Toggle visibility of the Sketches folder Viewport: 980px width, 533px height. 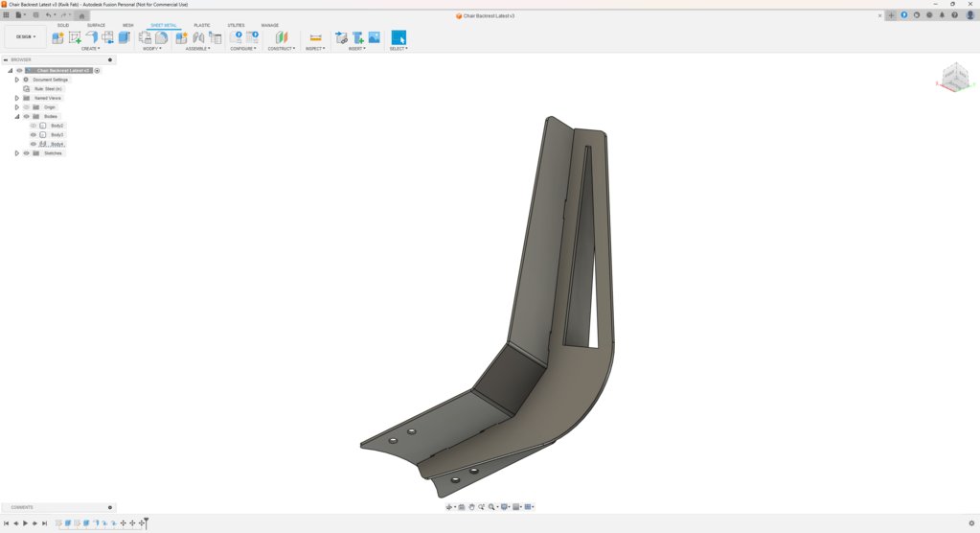point(26,153)
